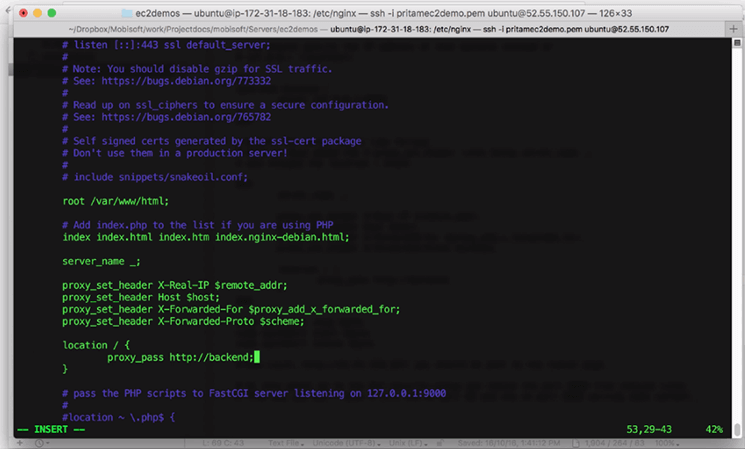745x449 pixels.
Task: Open a new terminal tab with plus button
Action: (x=734, y=29)
